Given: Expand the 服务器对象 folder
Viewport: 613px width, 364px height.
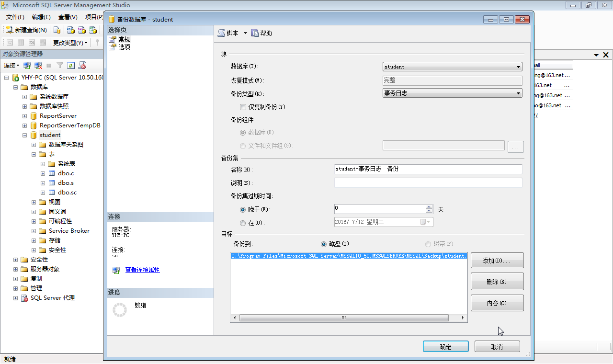Looking at the screenshot, I should point(15,269).
